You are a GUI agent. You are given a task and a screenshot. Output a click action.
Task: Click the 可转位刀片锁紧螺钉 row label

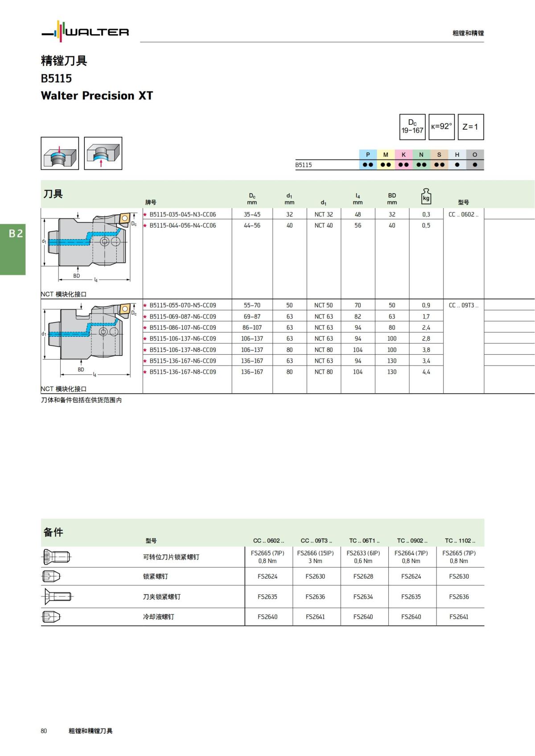pyautogui.click(x=171, y=557)
